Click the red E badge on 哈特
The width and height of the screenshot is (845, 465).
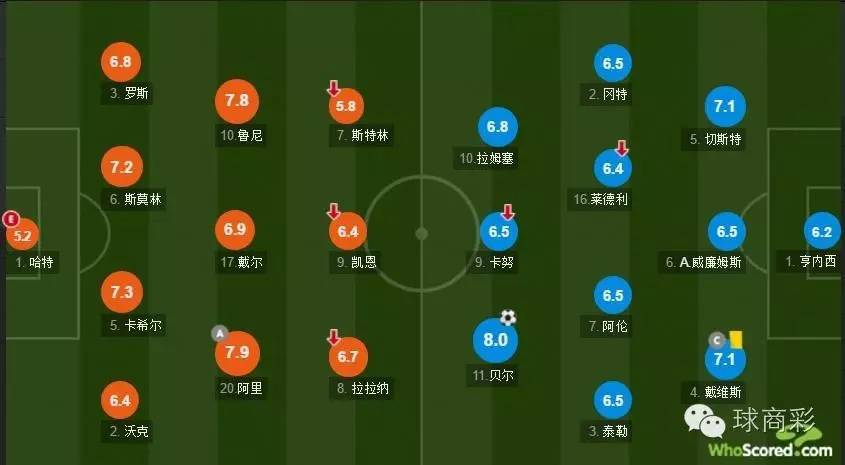[12, 219]
